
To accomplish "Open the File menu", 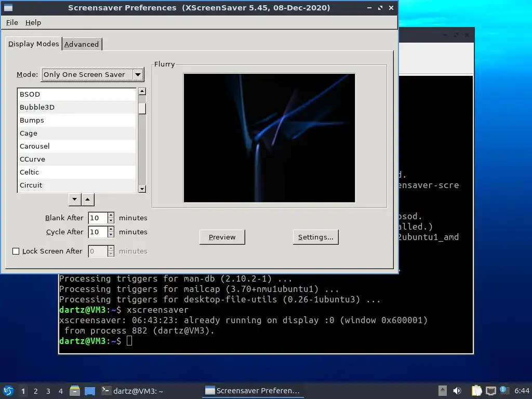I will (x=12, y=22).
